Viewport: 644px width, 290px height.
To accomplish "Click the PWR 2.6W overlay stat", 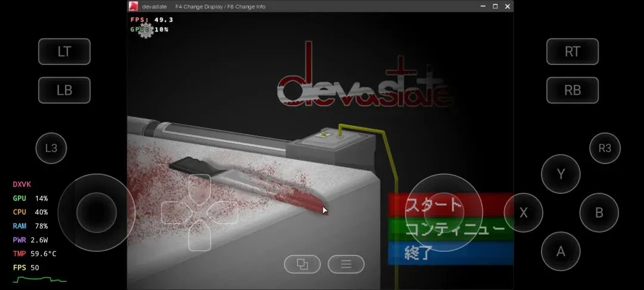I will point(30,240).
